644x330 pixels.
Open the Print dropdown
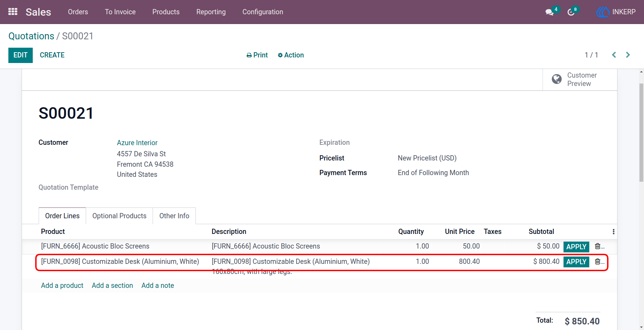[257, 55]
